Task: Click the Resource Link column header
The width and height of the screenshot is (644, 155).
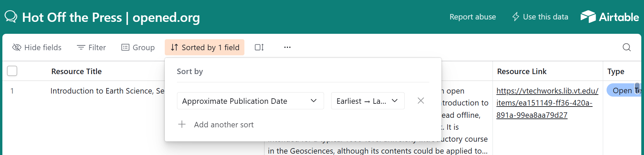Action: click(522, 71)
